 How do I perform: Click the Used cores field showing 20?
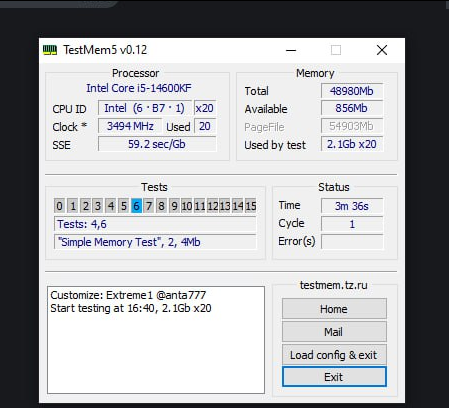pyautogui.click(x=205, y=126)
